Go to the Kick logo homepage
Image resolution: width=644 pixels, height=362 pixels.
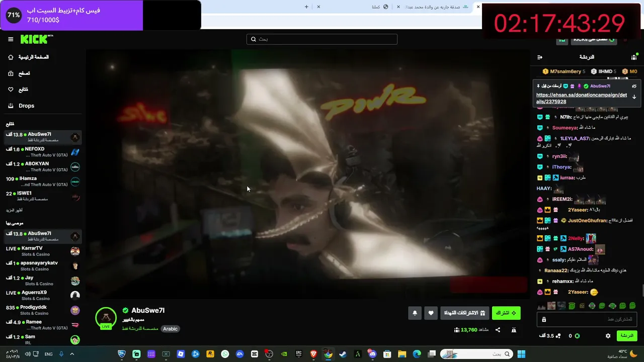(37, 39)
